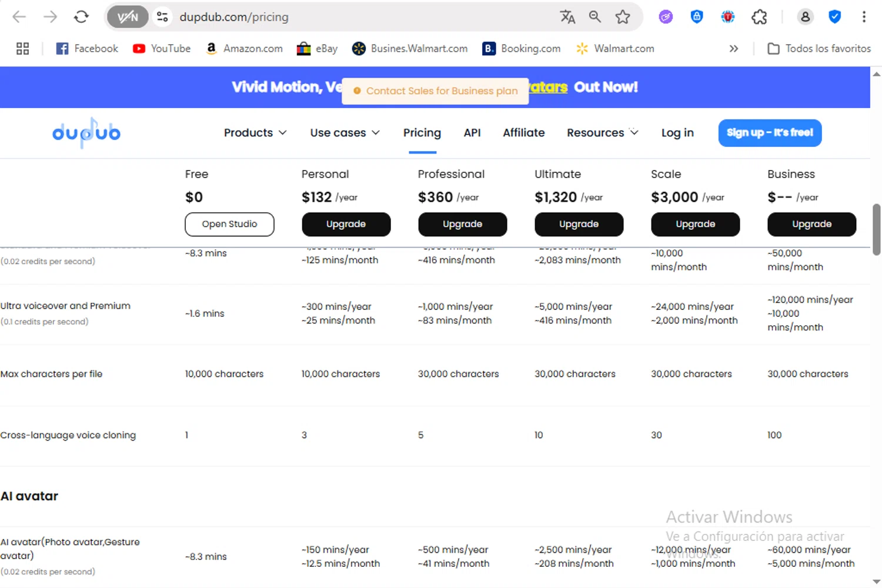
Task: Click the scrollbar up arrow
Action: pyautogui.click(x=876, y=74)
